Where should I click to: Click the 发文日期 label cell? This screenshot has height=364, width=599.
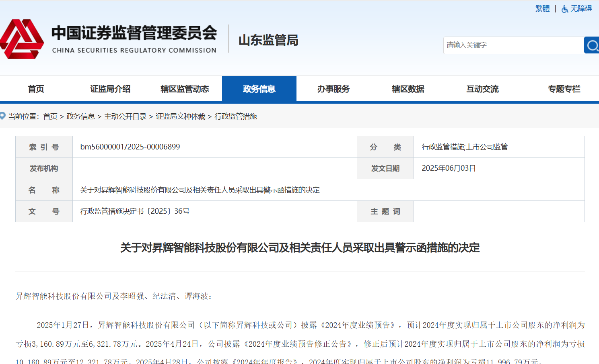click(385, 168)
